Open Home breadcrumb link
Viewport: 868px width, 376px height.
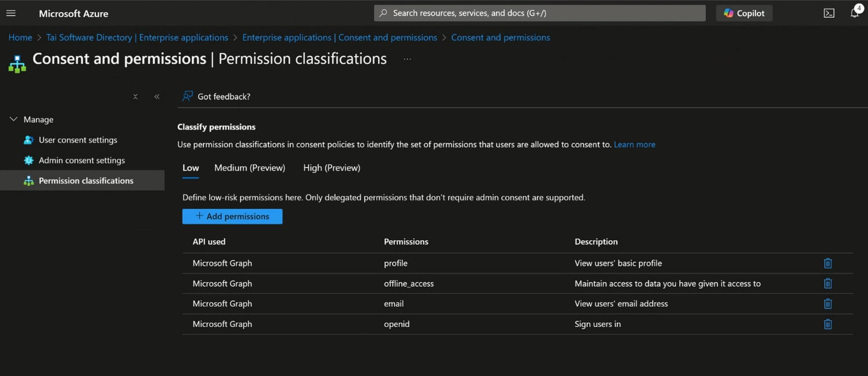[x=20, y=38]
